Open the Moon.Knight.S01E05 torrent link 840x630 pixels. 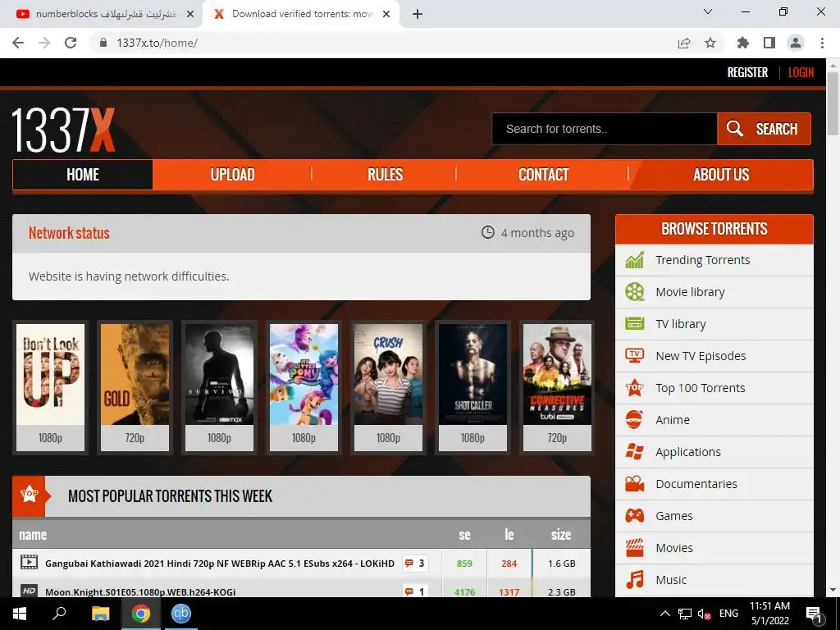(140, 592)
